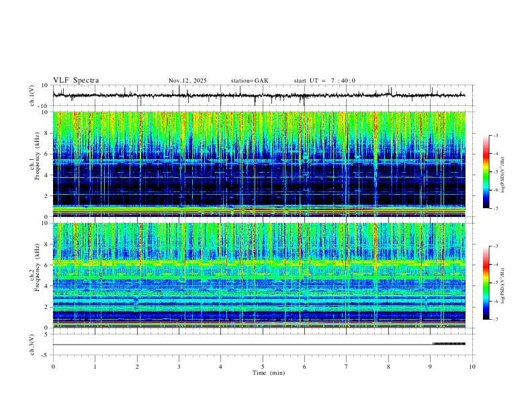Click the "8" tick on ch.1 frequency axis
Viewport: 532px width, 411px height.
point(46,133)
